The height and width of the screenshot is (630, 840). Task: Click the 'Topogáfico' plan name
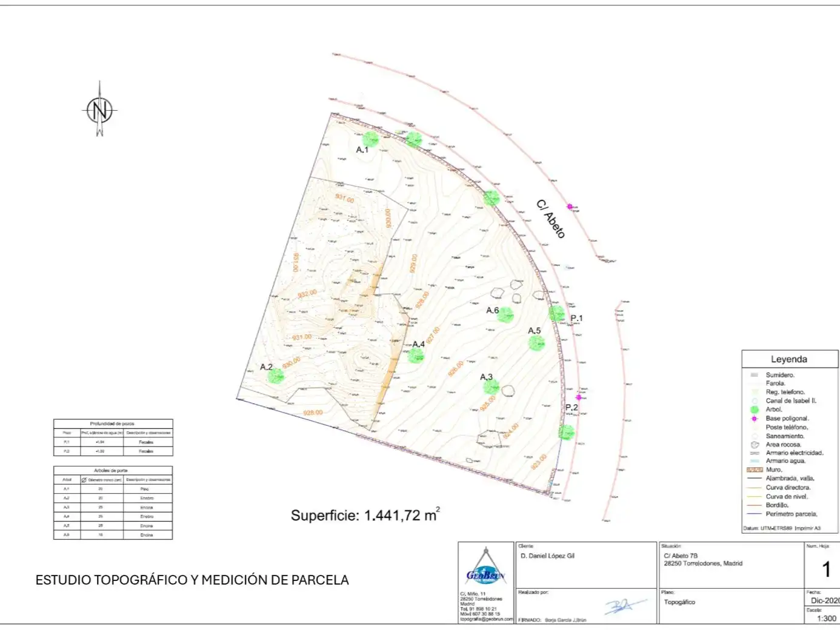(x=679, y=602)
